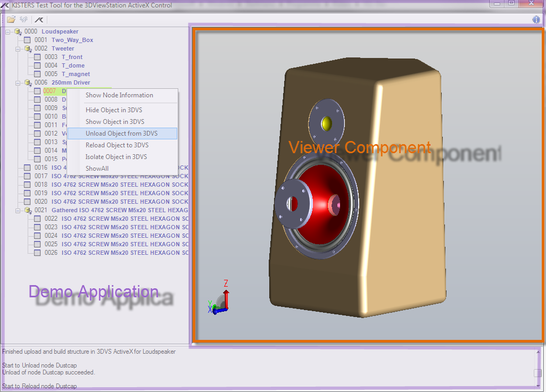The width and height of the screenshot is (546, 392).
Task: Select tree node 0025 ISO 4762 SCREW
Action: coord(117,244)
